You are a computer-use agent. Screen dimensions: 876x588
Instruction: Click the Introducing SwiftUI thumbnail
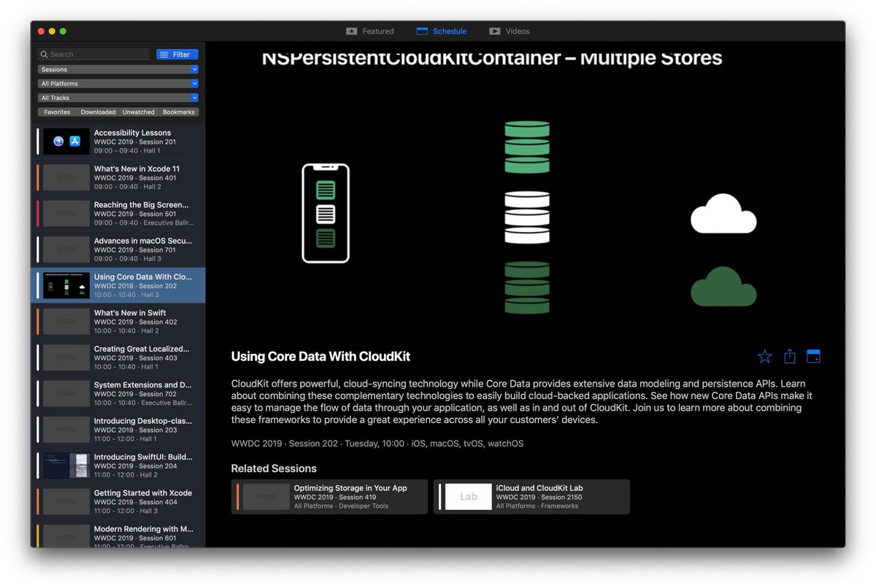click(66, 465)
